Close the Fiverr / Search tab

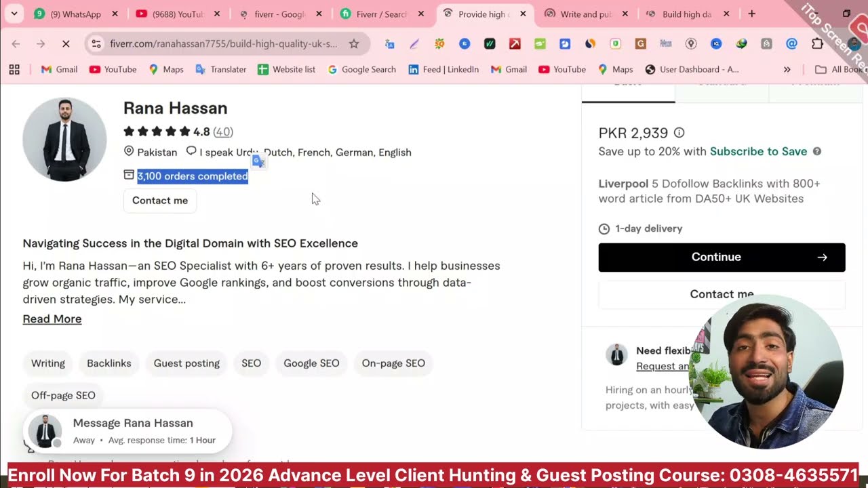pos(421,14)
